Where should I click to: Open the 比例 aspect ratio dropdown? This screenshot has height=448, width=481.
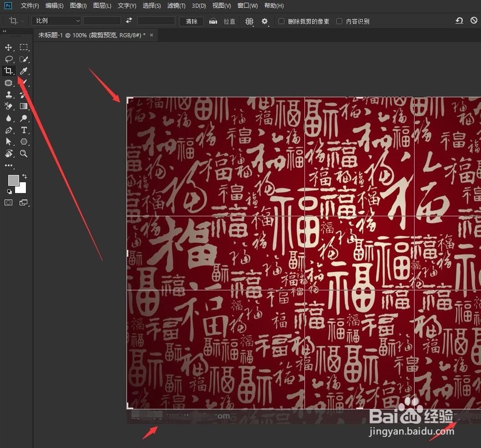(56, 21)
